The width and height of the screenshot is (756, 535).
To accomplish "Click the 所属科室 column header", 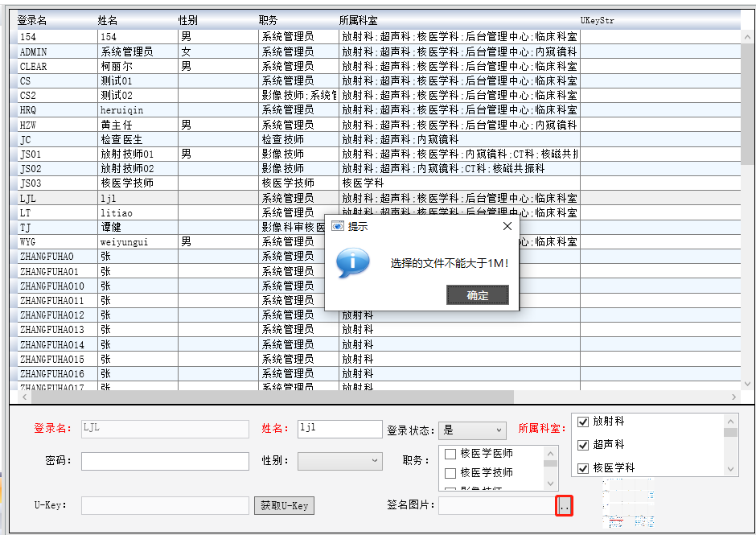I will [359, 20].
